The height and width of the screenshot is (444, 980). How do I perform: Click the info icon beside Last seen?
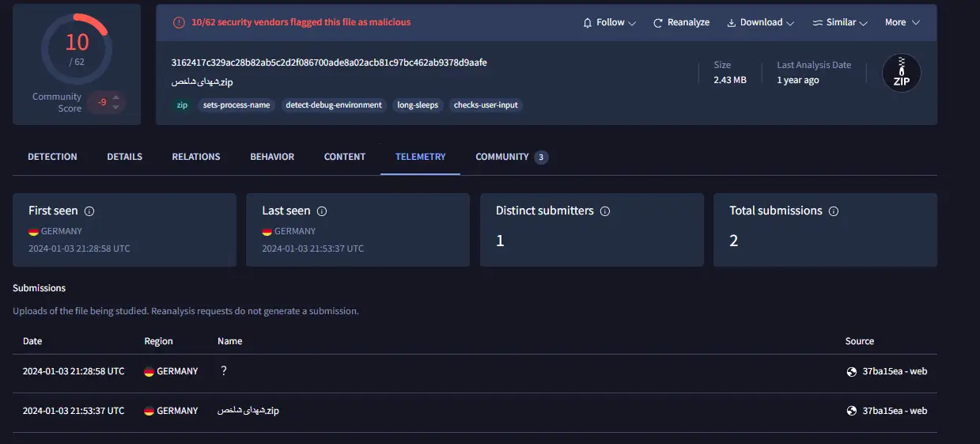pos(322,211)
